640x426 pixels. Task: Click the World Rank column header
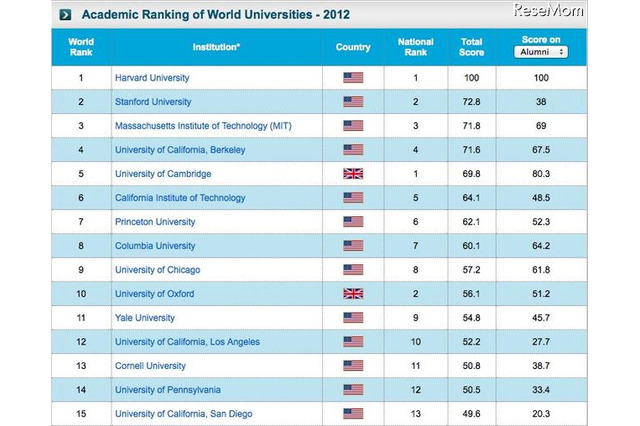click(81, 47)
